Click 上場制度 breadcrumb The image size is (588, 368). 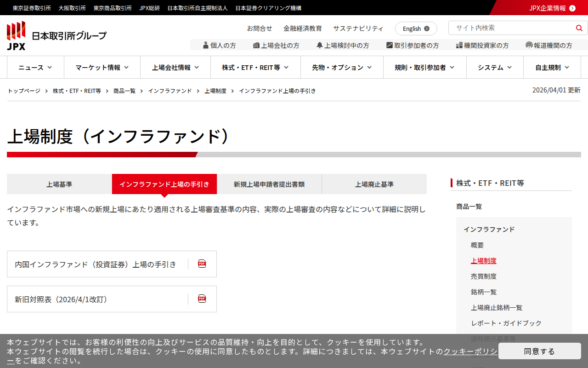pyautogui.click(x=215, y=91)
